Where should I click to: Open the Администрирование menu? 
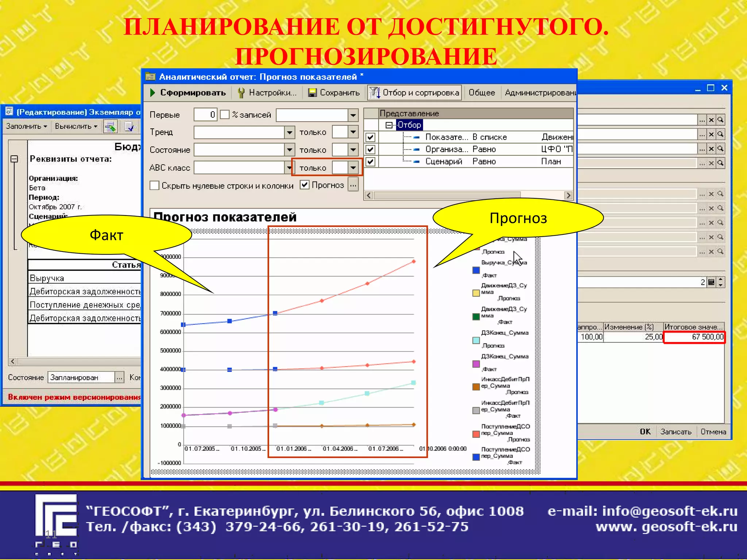click(x=539, y=93)
